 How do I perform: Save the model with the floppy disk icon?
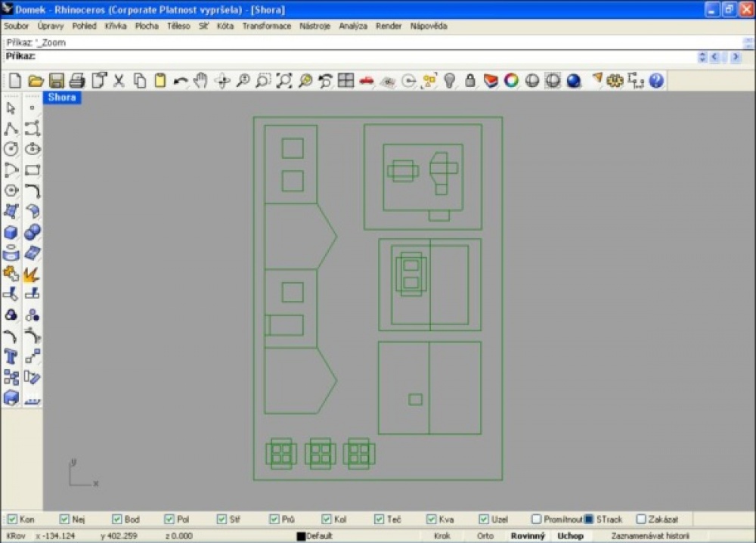pyautogui.click(x=57, y=80)
